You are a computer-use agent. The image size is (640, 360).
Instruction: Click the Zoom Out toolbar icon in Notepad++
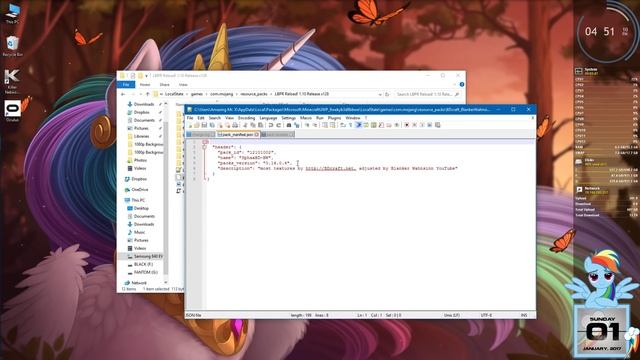point(315,125)
